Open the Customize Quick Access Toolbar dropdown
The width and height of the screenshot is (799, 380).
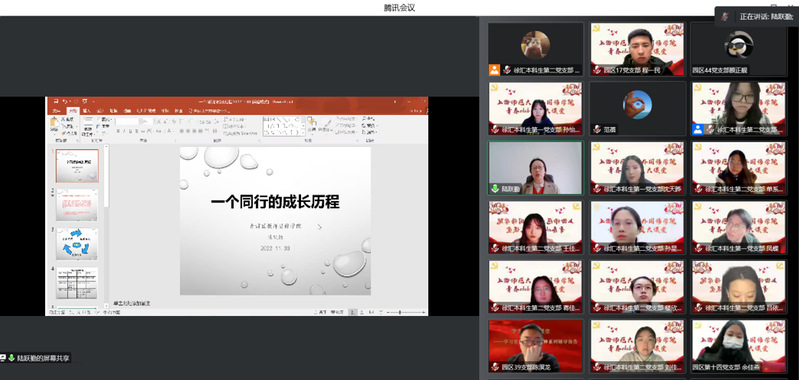click(94, 101)
